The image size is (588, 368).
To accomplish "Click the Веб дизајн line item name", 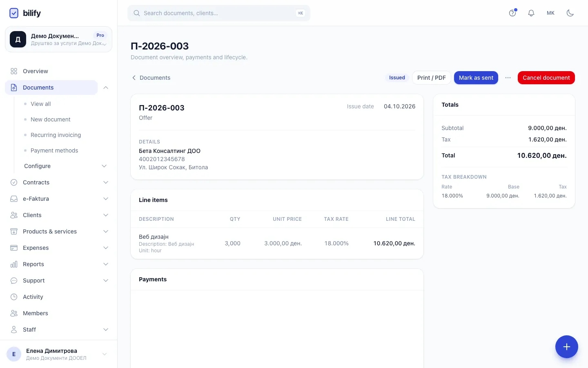I will tap(154, 237).
